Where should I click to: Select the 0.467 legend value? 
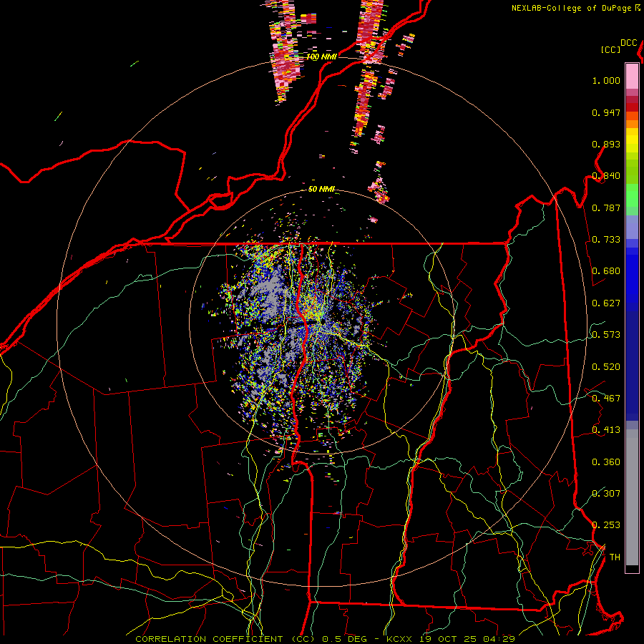pyautogui.click(x=606, y=399)
